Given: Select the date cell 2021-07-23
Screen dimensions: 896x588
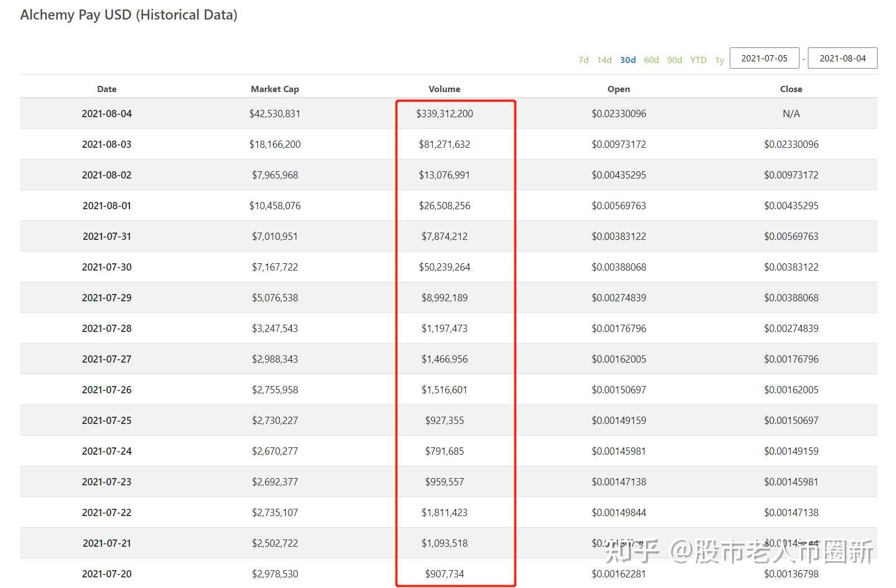Looking at the screenshot, I should [107, 482].
